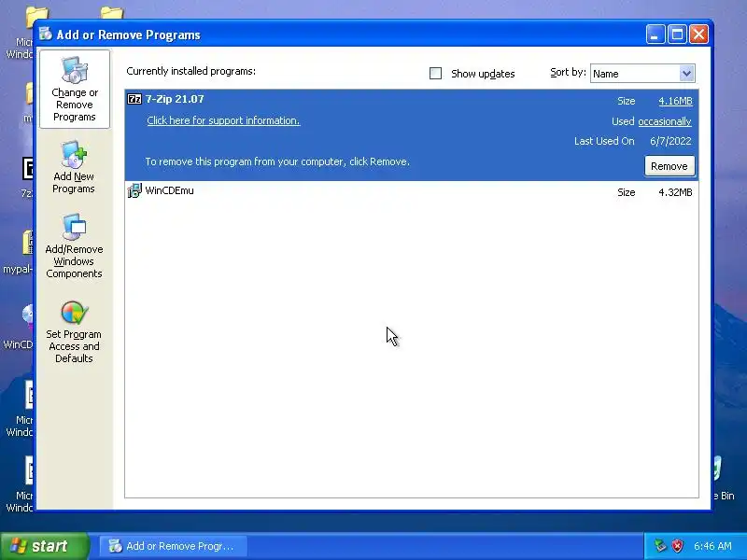Open Set Program Access and Defaults
The width and height of the screenshot is (747, 560).
click(74, 332)
